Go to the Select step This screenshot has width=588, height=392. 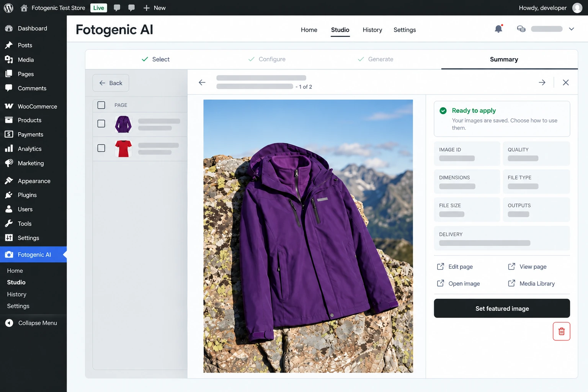[155, 59]
